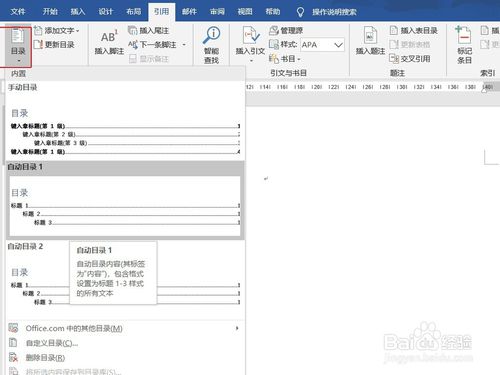Viewport: 500px width, 375px height.
Task: Open 管理源 manage sources
Action: [x=286, y=31]
